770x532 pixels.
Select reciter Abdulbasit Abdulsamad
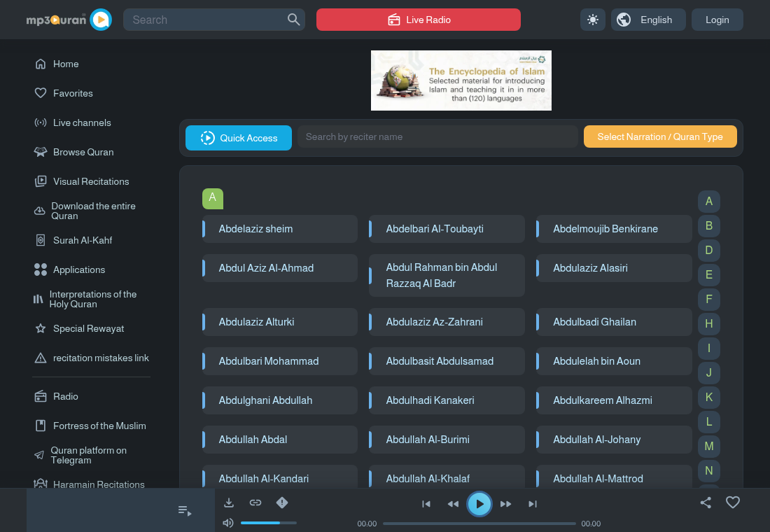tap(447, 361)
